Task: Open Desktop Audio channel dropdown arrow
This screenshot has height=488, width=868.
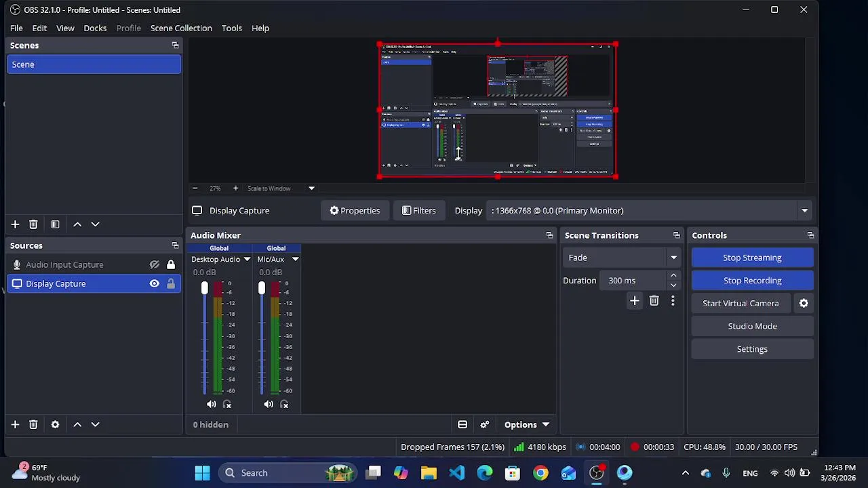Action: pyautogui.click(x=247, y=260)
